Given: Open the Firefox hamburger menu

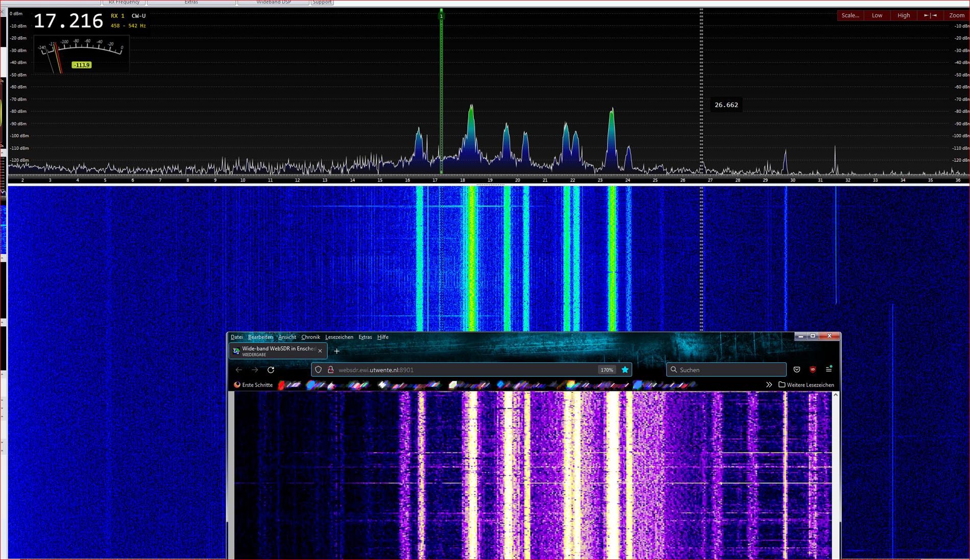Looking at the screenshot, I should [829, 370].
